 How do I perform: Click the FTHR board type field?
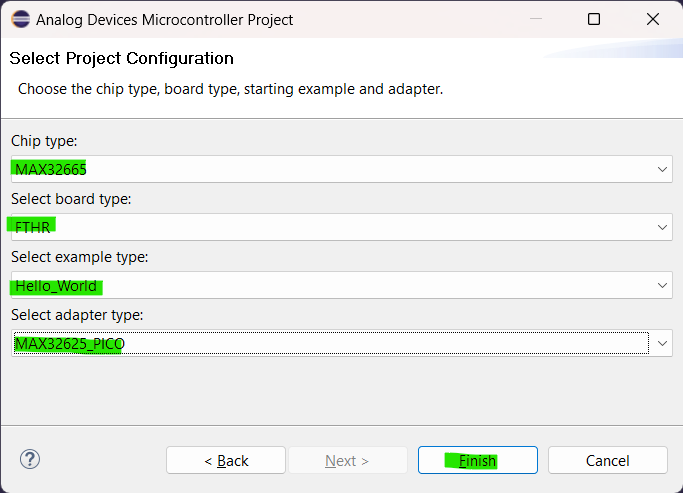click(342, 227)
